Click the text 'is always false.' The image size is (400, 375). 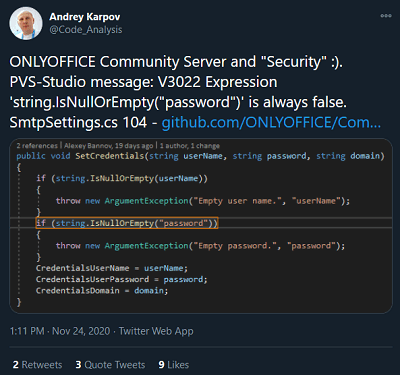tap(298, 102)
